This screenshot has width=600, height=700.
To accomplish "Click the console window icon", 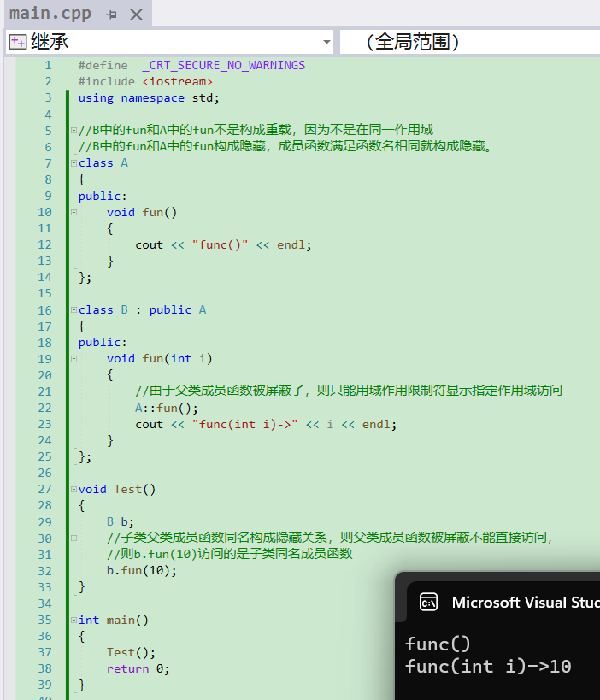I will click(428, 603).
